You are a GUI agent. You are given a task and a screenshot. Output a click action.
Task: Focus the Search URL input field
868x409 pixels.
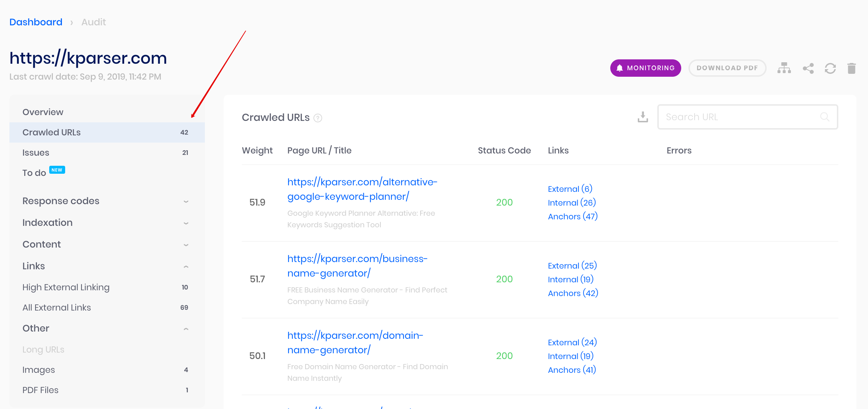point(748,117)
